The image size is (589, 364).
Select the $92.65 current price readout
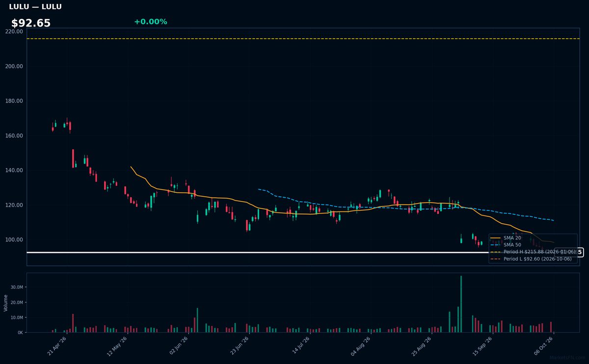point(31,23)
